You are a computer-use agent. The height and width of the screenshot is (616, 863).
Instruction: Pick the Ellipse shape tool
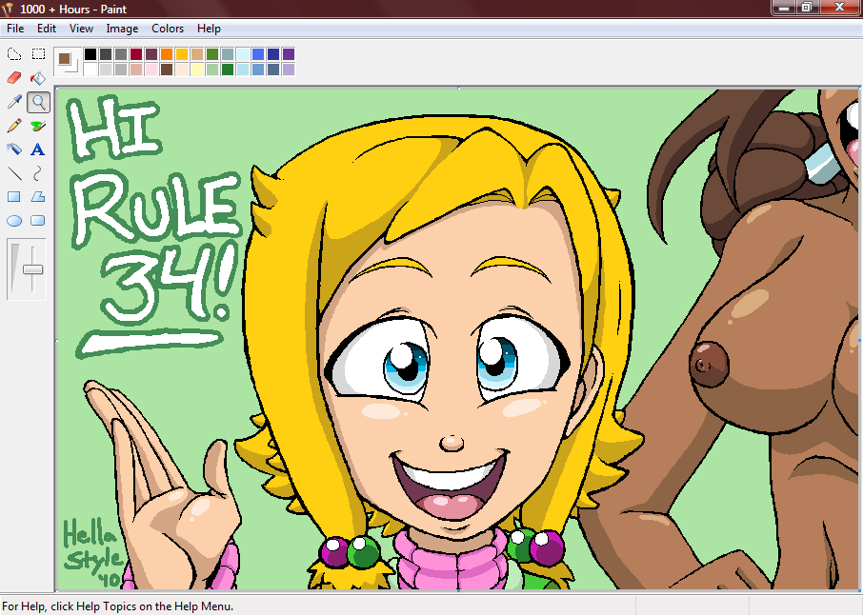point(14,221)
